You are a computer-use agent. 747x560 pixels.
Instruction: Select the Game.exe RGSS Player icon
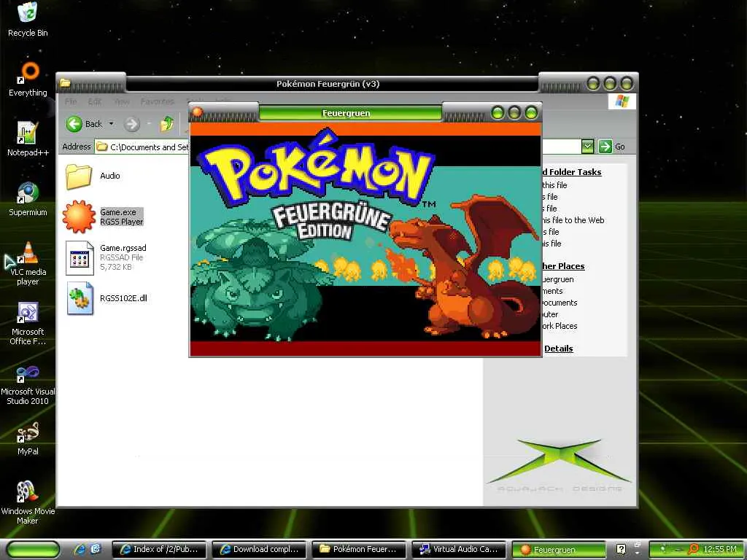(x=79, y=217)
